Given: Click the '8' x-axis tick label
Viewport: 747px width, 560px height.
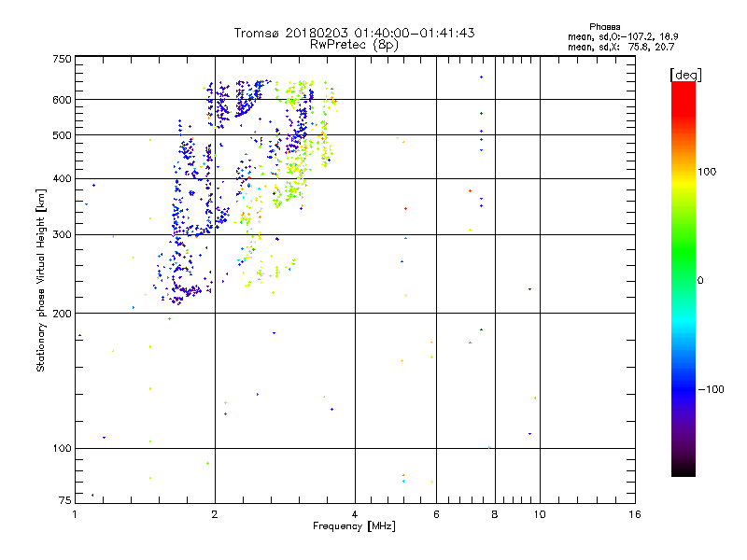Looking at the screenshot, I should [495, 514].
